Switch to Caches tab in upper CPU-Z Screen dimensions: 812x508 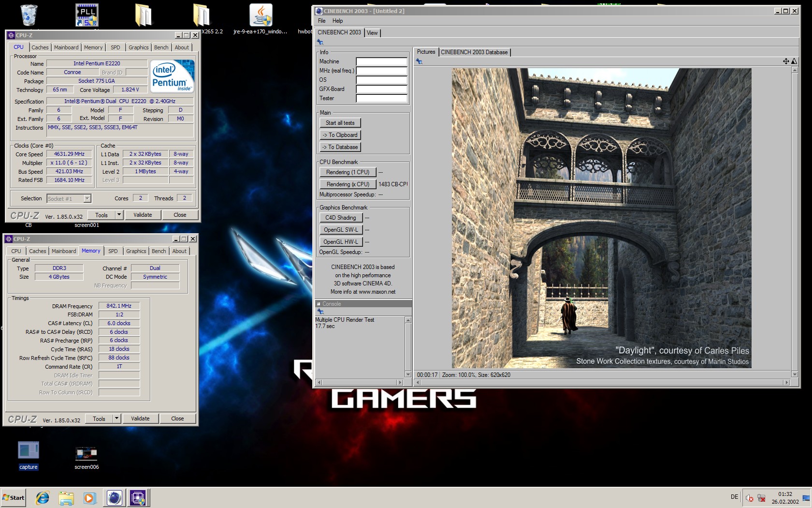(x=40, y=47)
